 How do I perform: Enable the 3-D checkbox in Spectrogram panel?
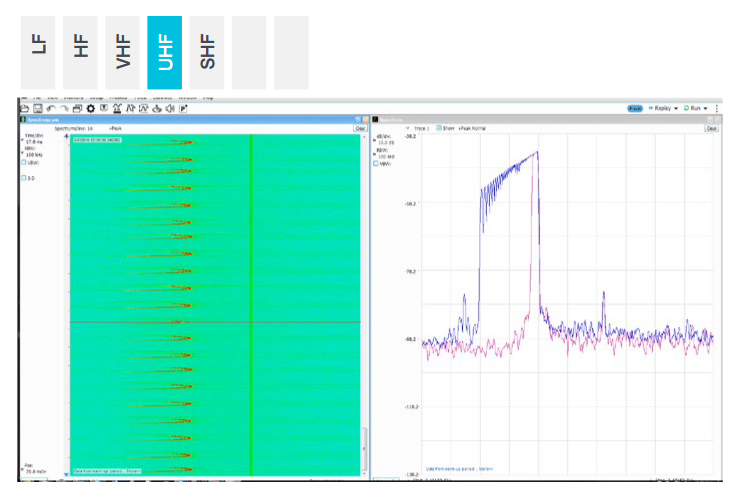tap(24, 178)
